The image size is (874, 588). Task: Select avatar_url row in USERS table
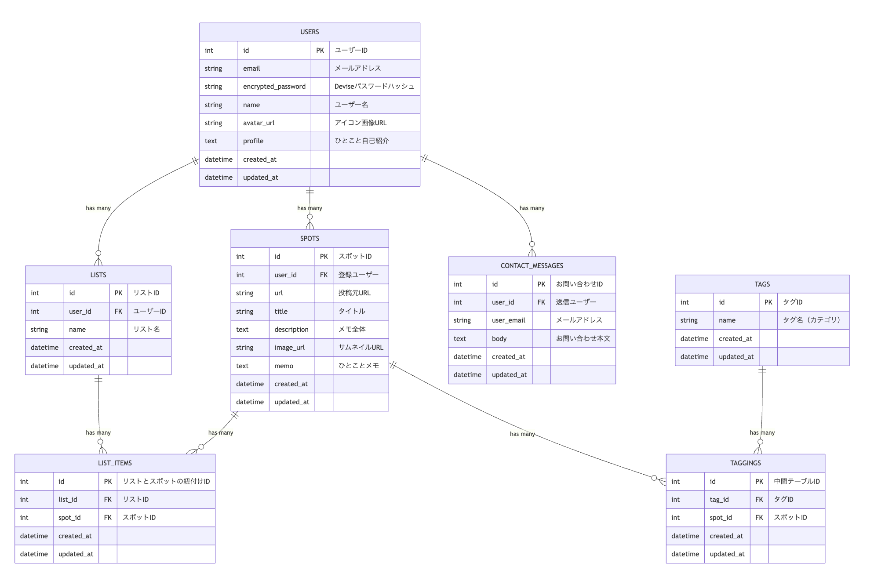tap(259, 123)
